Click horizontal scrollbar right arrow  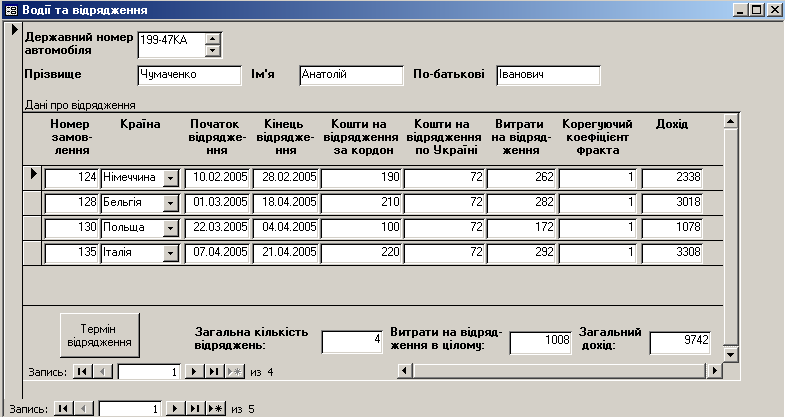(x=714, y=371)
